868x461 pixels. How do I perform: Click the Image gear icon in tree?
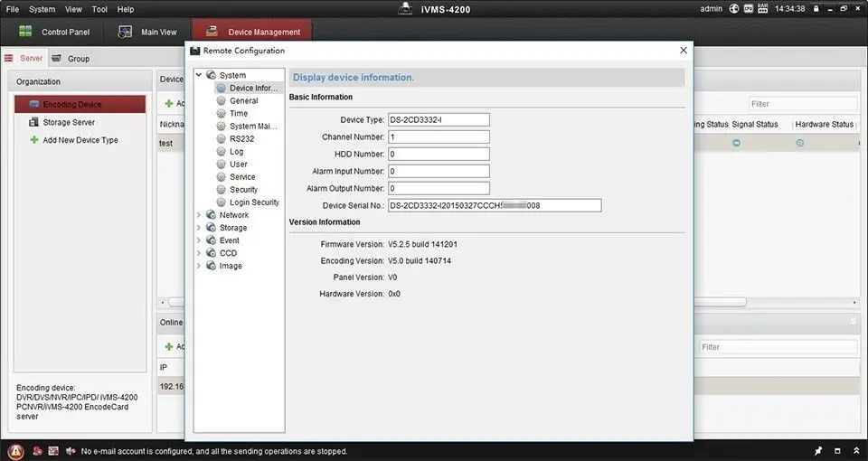[211, 266]
